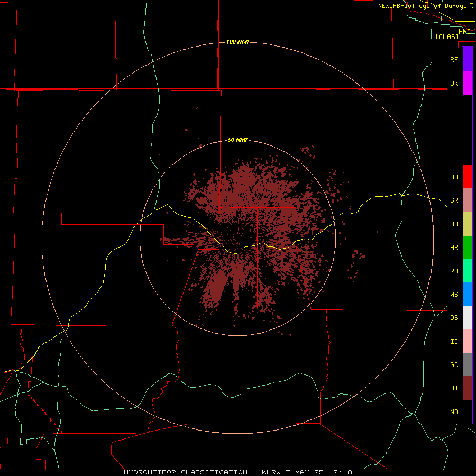The image size is (476, 476).
Task: Click the BI legend label
Action: click(454, 388)
